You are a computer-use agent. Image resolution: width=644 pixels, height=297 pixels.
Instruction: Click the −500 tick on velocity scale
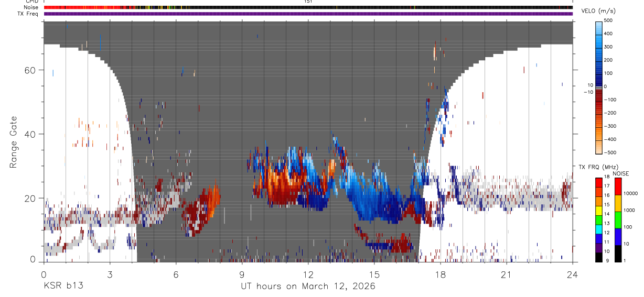[x=610, y=152]
